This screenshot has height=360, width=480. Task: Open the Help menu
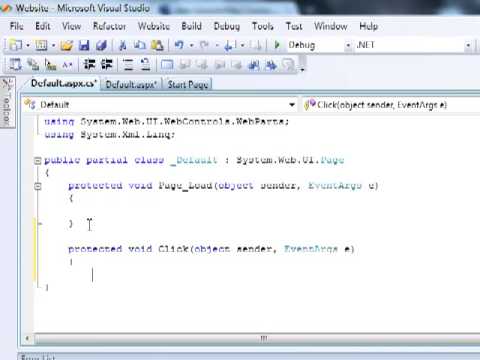pyautogui.click(x=368, y=26)
